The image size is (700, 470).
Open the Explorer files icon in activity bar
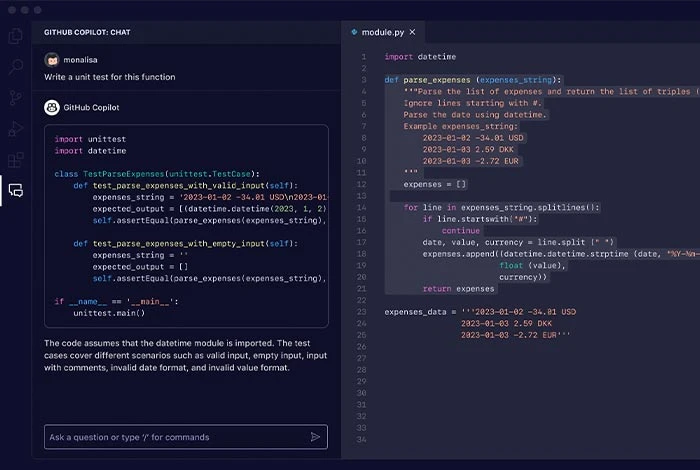[x=16, y=36]
